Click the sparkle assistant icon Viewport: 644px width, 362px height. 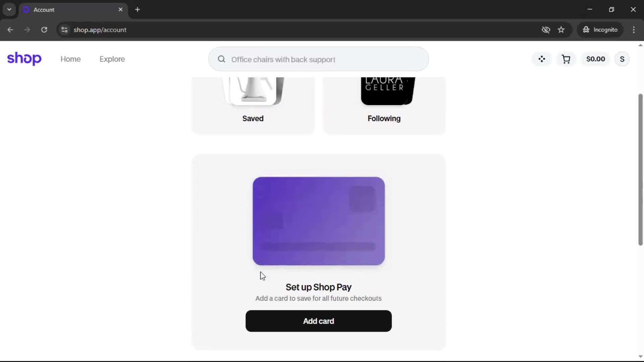(542, 59)
